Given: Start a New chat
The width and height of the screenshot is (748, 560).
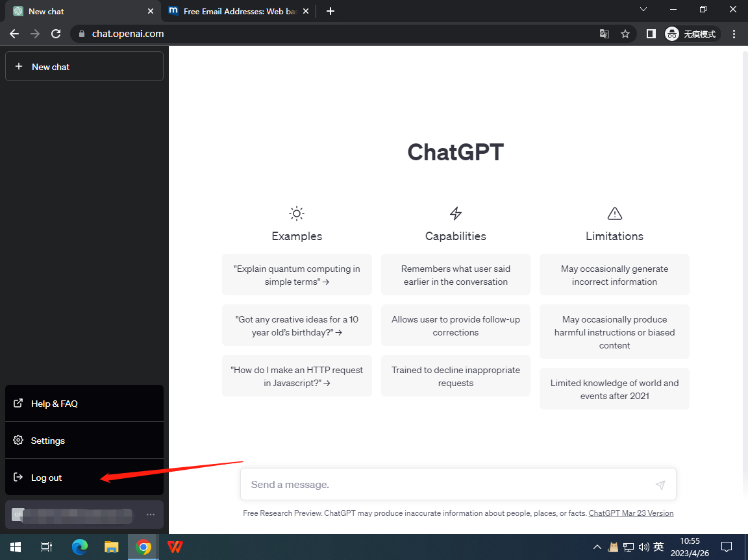Looking at the screenshot, I should [x=84, y=66].
